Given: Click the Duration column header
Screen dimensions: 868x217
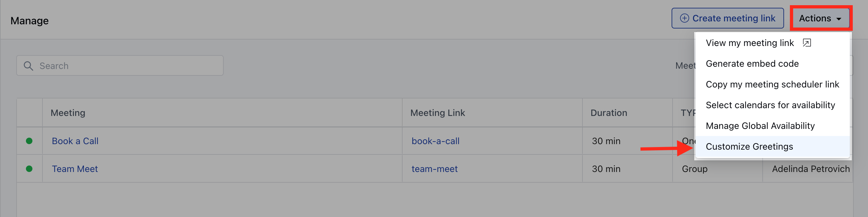Looking at the screenshot, I should pyautogui.click(x=609, y=113).
